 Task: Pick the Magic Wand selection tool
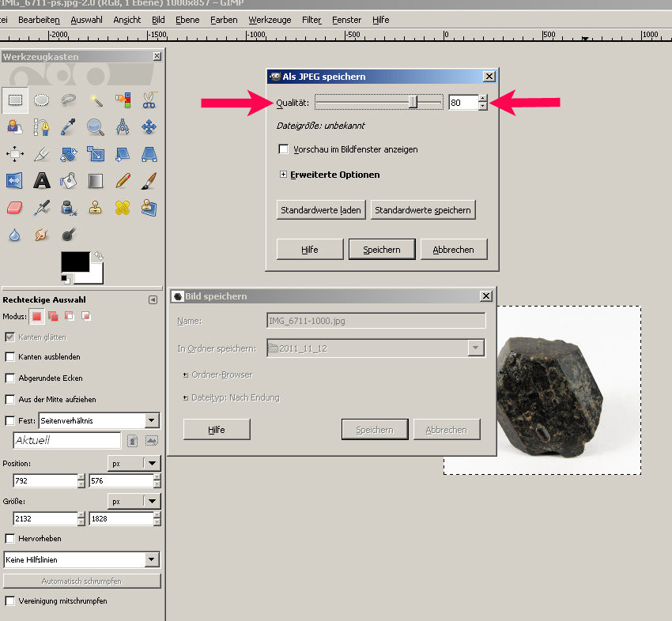[x=96, y=100]
